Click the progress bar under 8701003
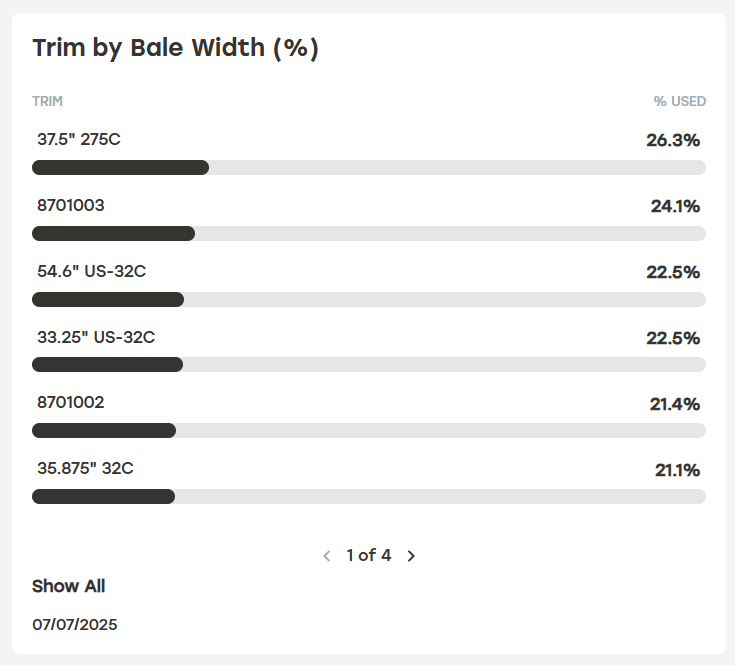This screenshot has width=735, height=665. (368, 233)
